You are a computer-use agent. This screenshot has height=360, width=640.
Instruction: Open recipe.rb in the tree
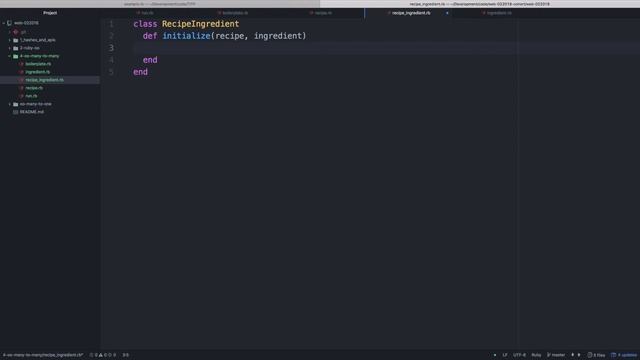point(34,88)
